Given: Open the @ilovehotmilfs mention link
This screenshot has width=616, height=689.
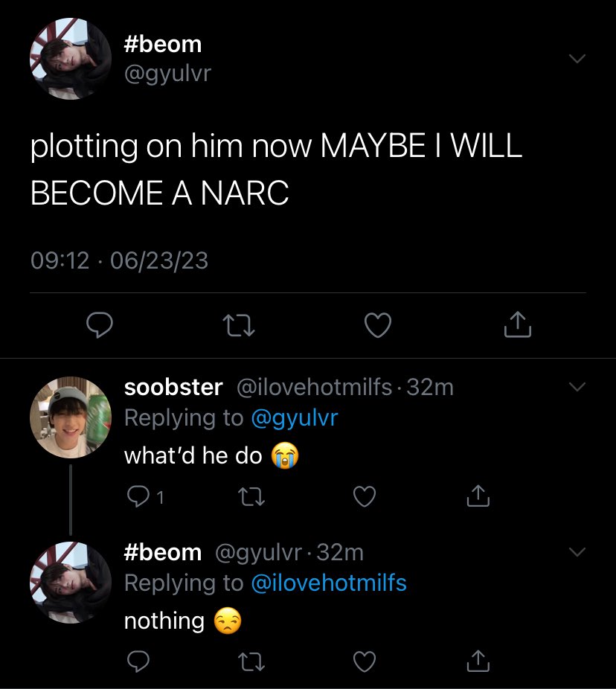Looking at the screenshot, I should coord(329,583).
